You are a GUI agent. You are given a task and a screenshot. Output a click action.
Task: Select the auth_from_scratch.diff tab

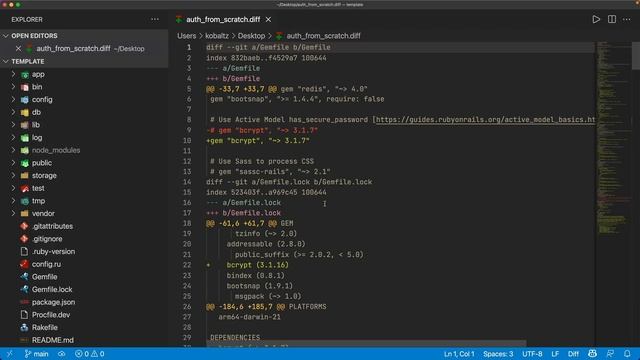(x=223, y=19)
